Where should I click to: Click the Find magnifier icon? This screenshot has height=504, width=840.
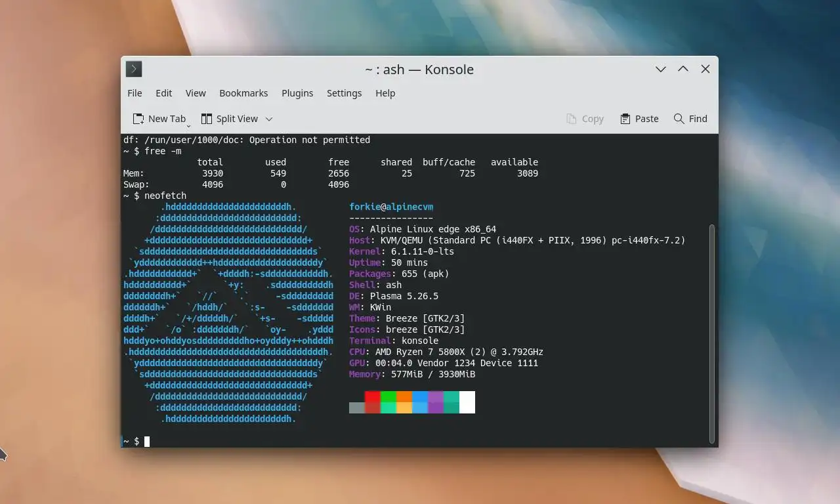pos(679,119)
